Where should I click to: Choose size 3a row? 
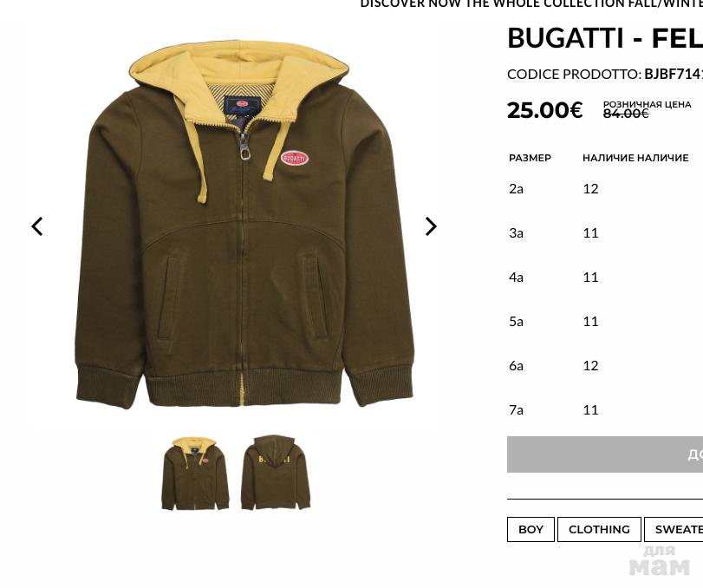pos(605,233)
